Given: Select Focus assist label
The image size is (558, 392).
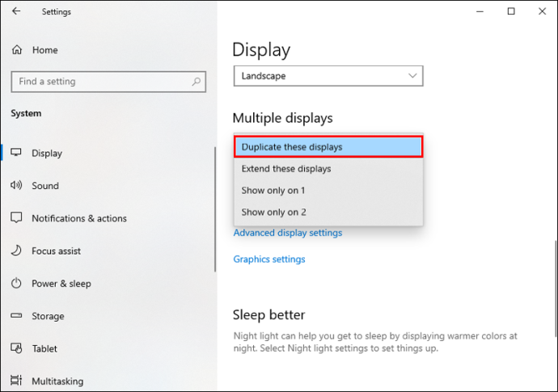Looking at the screenshot, I should [x=57, y=251].
